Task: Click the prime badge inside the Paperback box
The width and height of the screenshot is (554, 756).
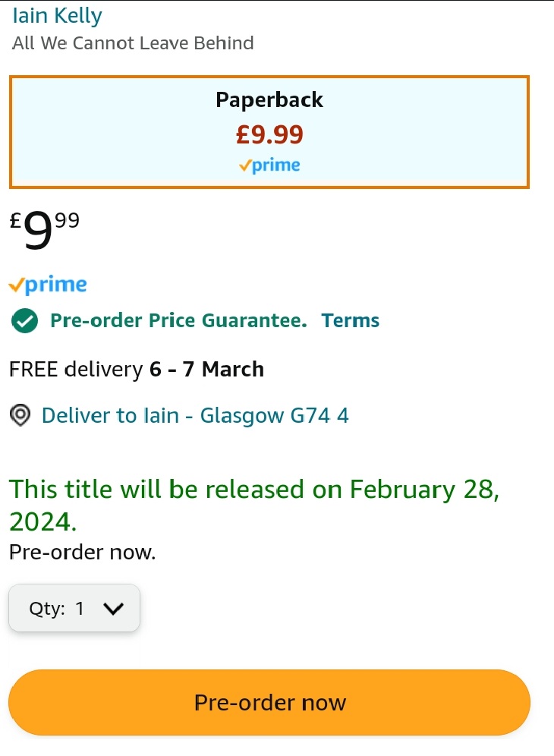Action: (269, 165)
